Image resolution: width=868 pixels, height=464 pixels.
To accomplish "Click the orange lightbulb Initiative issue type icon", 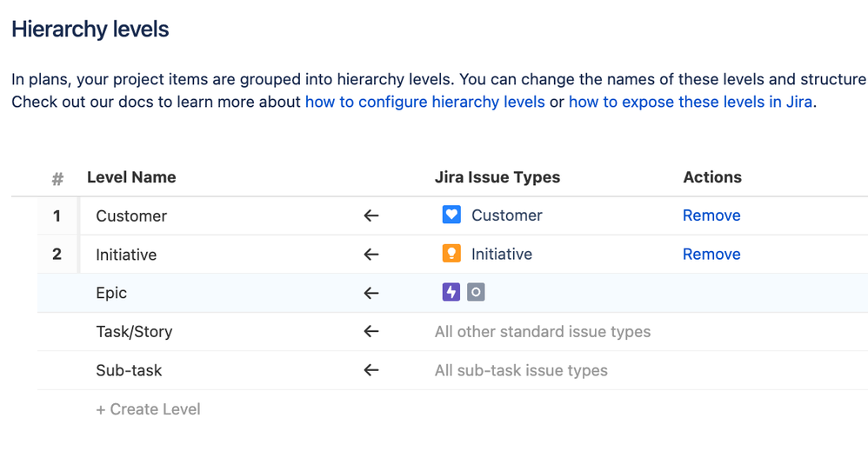I will tap(451, 254).
